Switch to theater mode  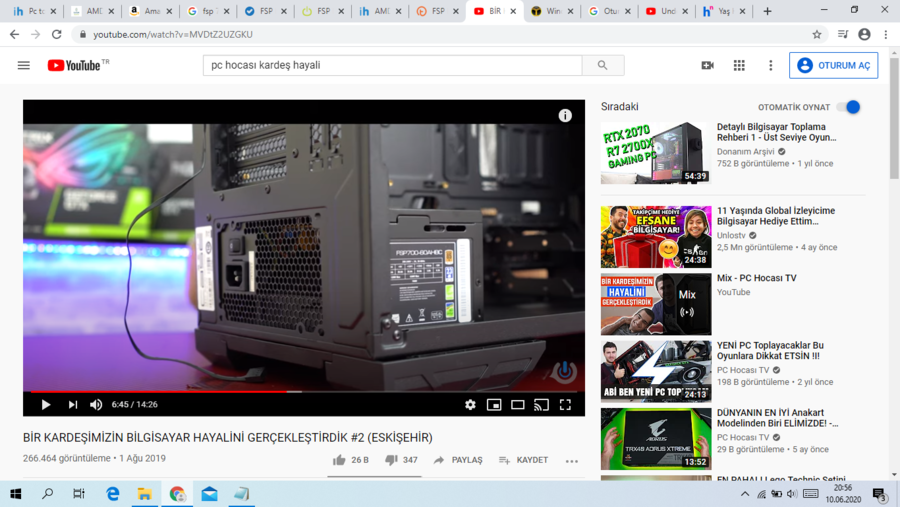(x=518, y=405)
